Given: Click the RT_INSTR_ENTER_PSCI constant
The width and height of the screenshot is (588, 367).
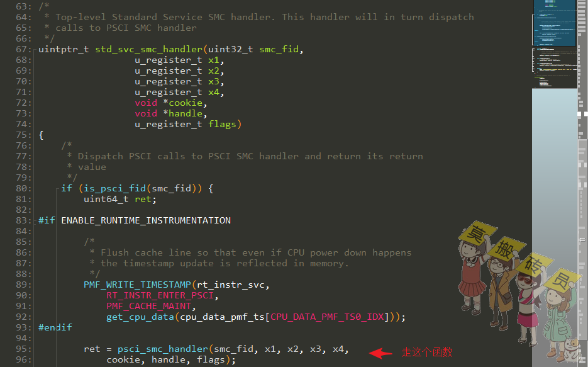Looking at the screenshot, I should (160, 296).
